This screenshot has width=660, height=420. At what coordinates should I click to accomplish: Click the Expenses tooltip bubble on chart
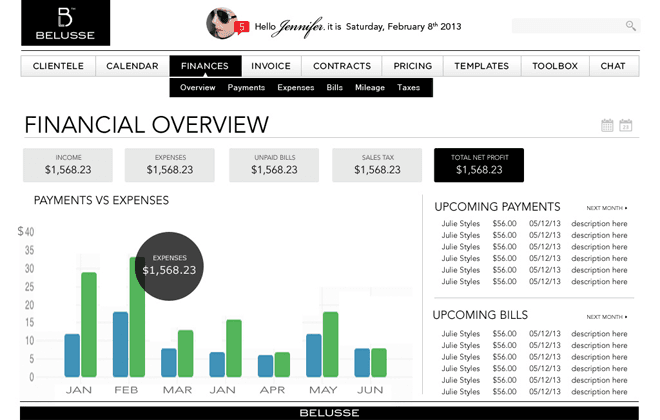[169, 266]
